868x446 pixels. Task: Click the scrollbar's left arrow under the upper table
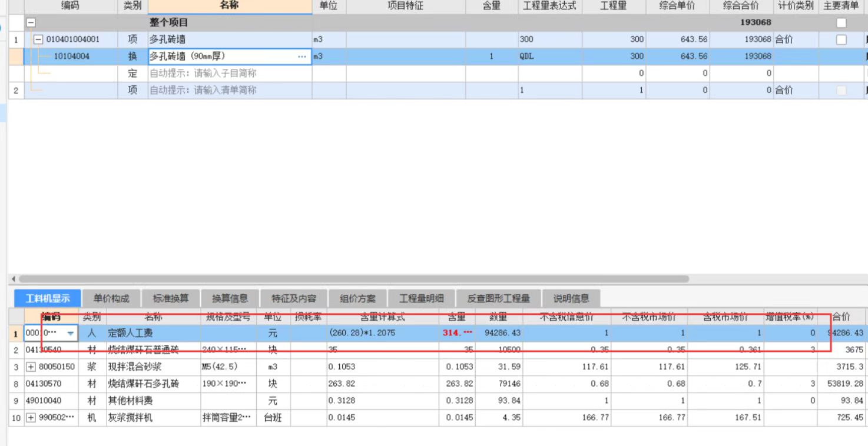coord(13,279)
